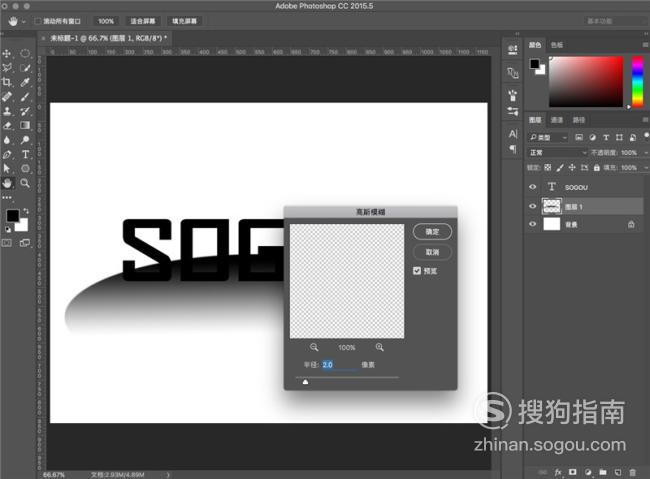Viewport: 650px width, 479px height.
Task: Select the Dodge tool
Action: click(25, 140)
